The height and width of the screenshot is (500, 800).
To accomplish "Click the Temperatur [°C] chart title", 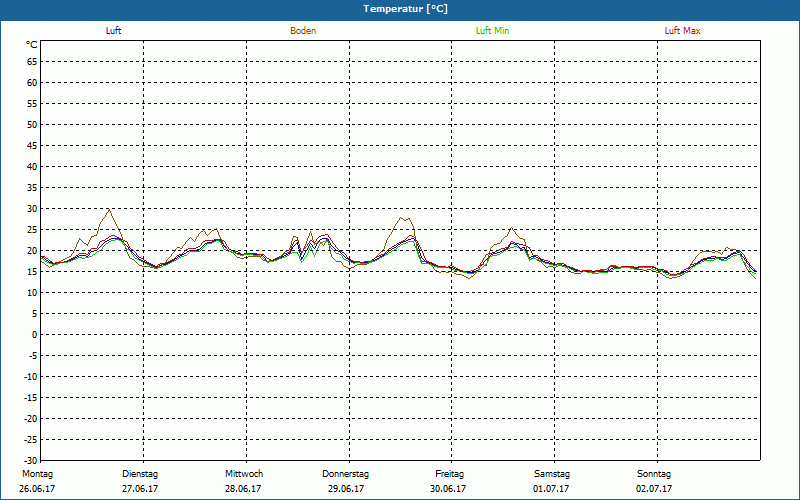I will point(406,9).
